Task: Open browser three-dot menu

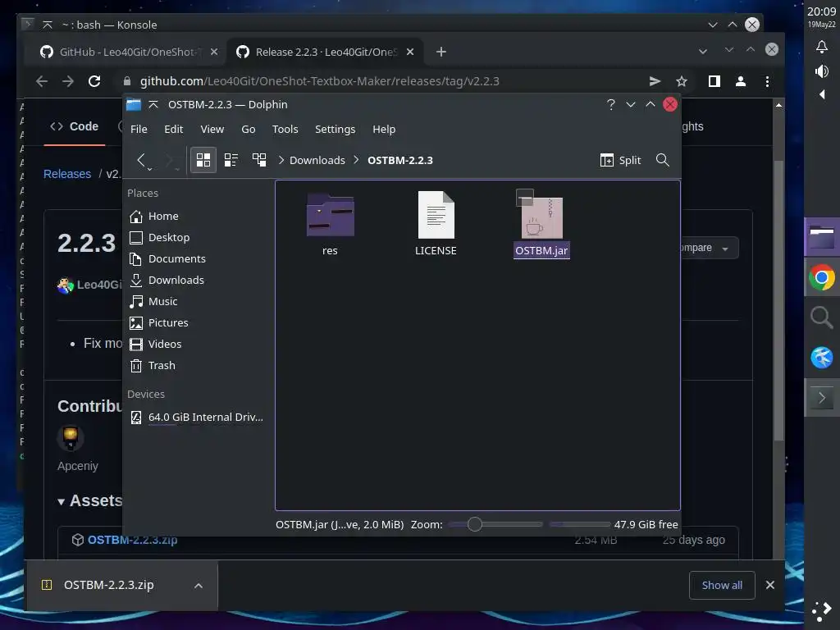Action: (x=767, y=81)
